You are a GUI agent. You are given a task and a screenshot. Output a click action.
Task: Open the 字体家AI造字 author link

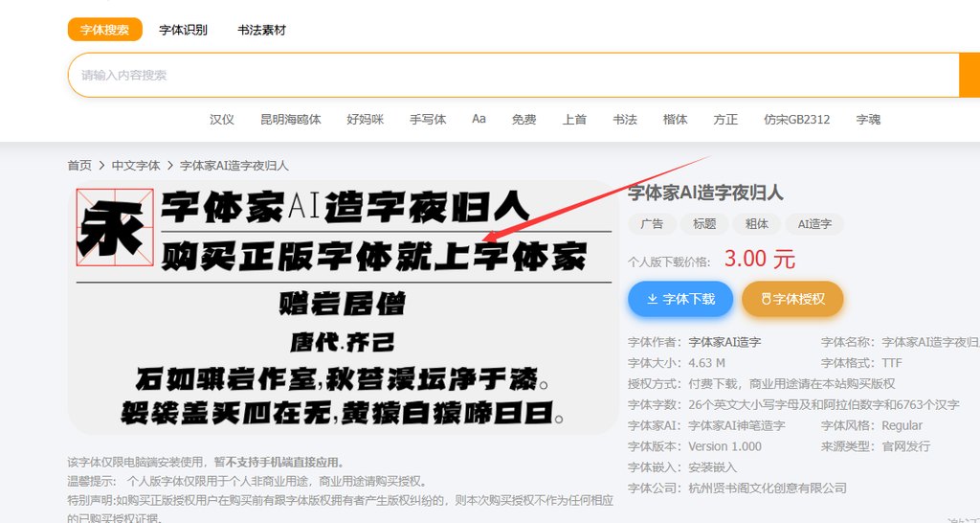pyautogui.click(x=724, y=342)
